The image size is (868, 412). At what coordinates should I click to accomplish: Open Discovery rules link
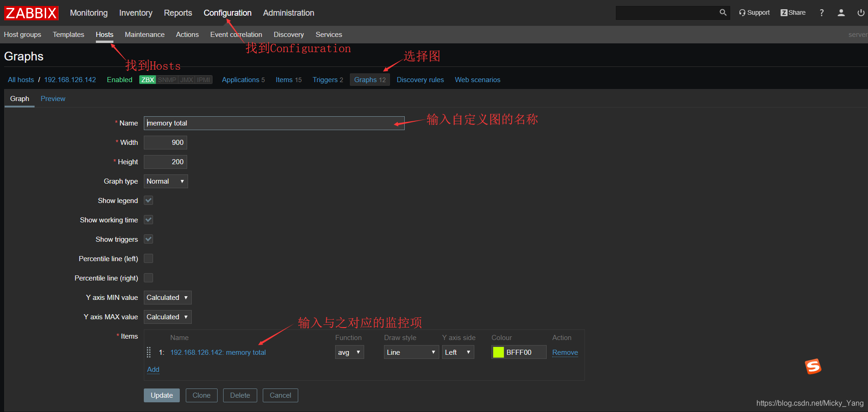tap(420, 80)
